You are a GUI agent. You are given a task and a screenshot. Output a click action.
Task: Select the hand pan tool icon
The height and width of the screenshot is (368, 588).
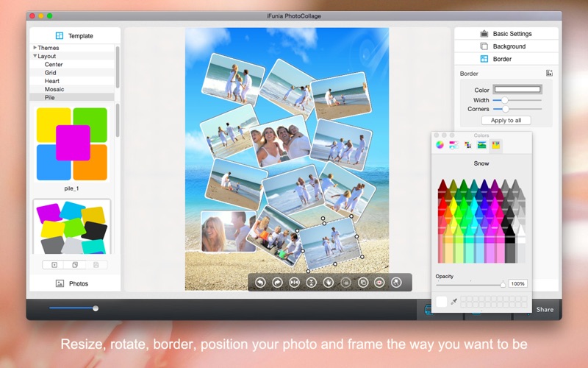(x=329, y=283)
